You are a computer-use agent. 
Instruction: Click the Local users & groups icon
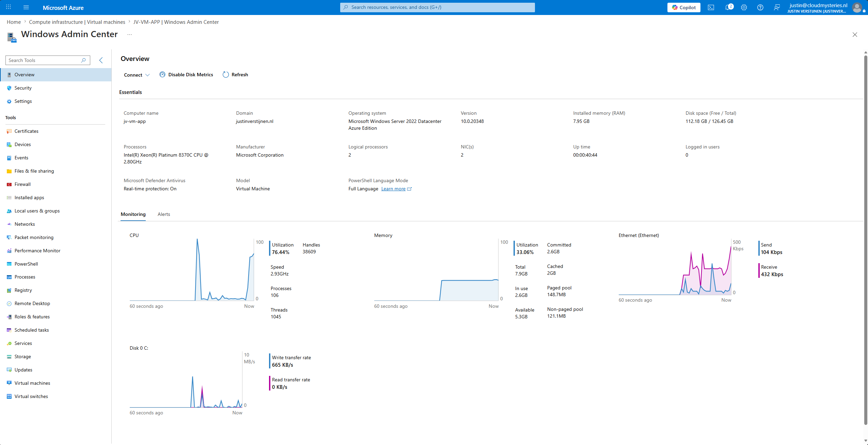tap(9, 211)
